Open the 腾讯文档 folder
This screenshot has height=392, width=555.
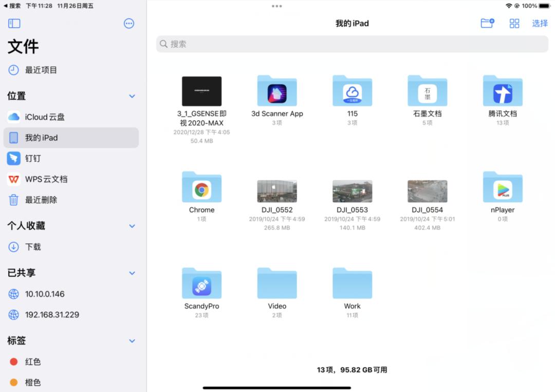503,92
